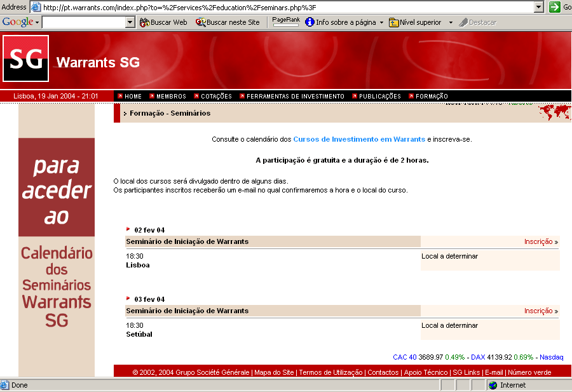Open Cursos de Investimento em Warrants link

(359, 139)
